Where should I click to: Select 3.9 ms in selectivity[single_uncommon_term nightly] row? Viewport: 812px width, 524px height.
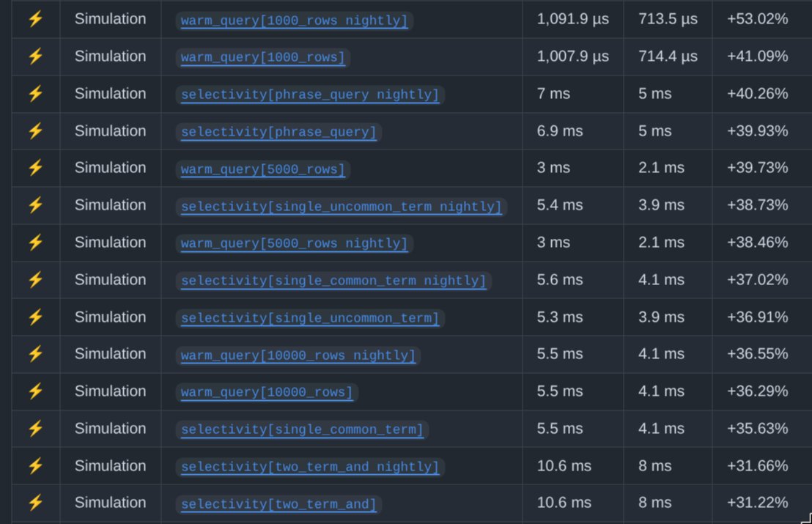661,205
